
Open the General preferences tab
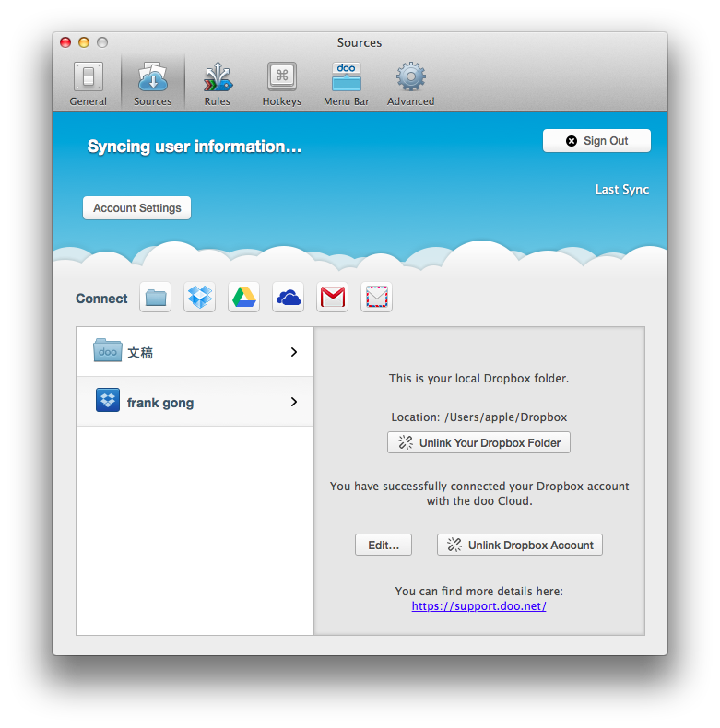pyautogui.click(x=89, y=84)
